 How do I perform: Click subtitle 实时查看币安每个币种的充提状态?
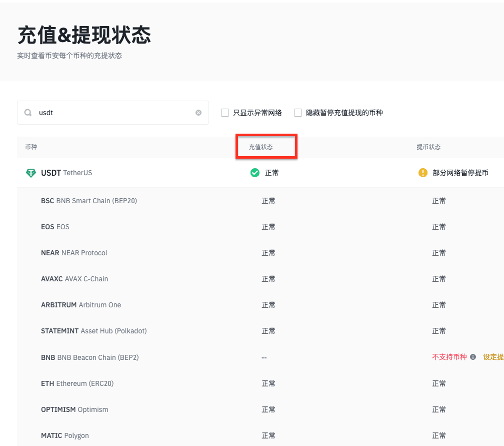[x=69, y=56]
